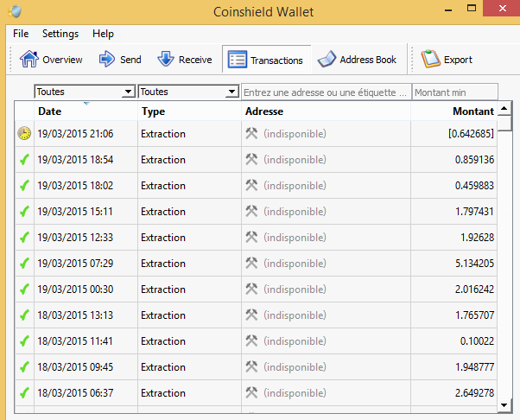The width and height of the screenshot is (520, 420).
Task: Select amount 0.859136
Action: pyautogui.click(x=474, y=160)
